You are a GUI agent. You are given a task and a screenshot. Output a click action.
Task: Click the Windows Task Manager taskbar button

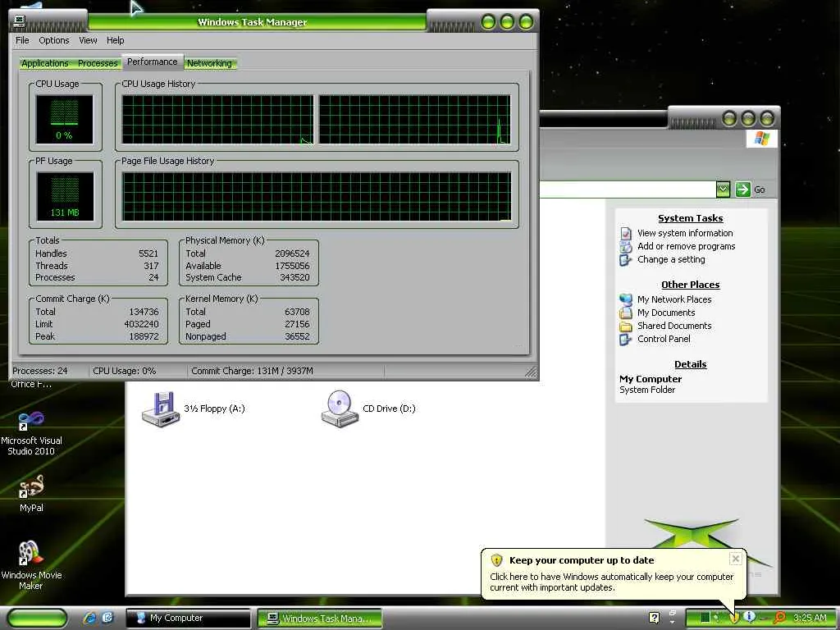(x=320, y=619)
